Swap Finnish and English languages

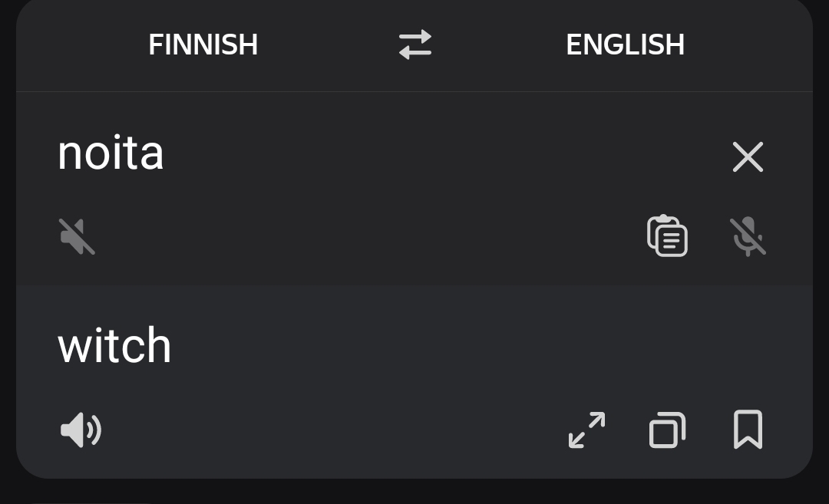tap(415, 44)
